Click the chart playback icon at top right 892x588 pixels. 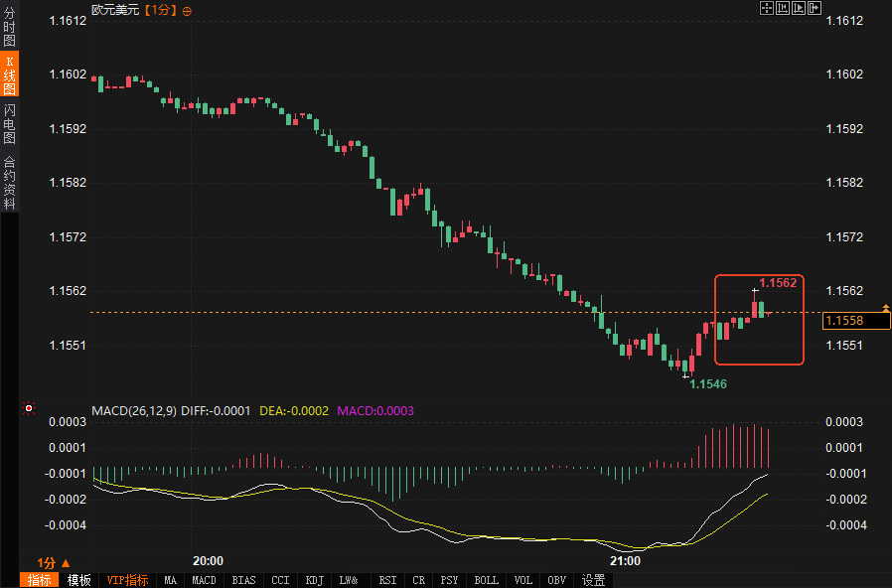799,8
